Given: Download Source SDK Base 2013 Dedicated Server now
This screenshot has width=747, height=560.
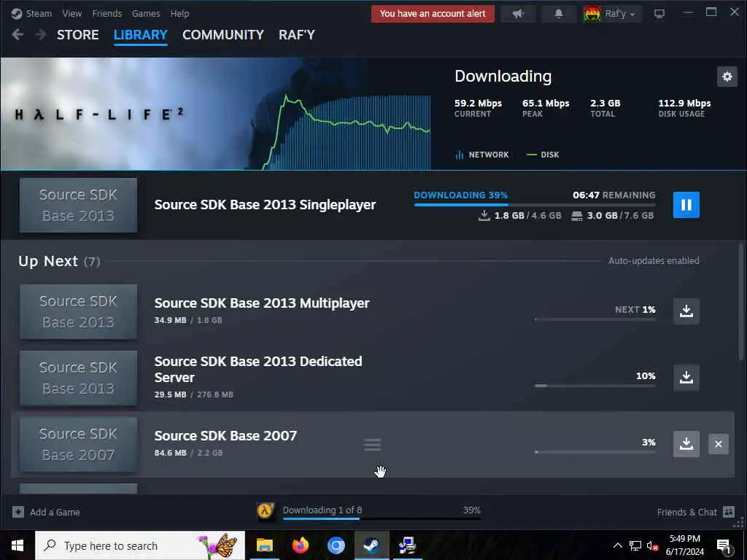Looking at the screenshot, I should coord(686,378).
